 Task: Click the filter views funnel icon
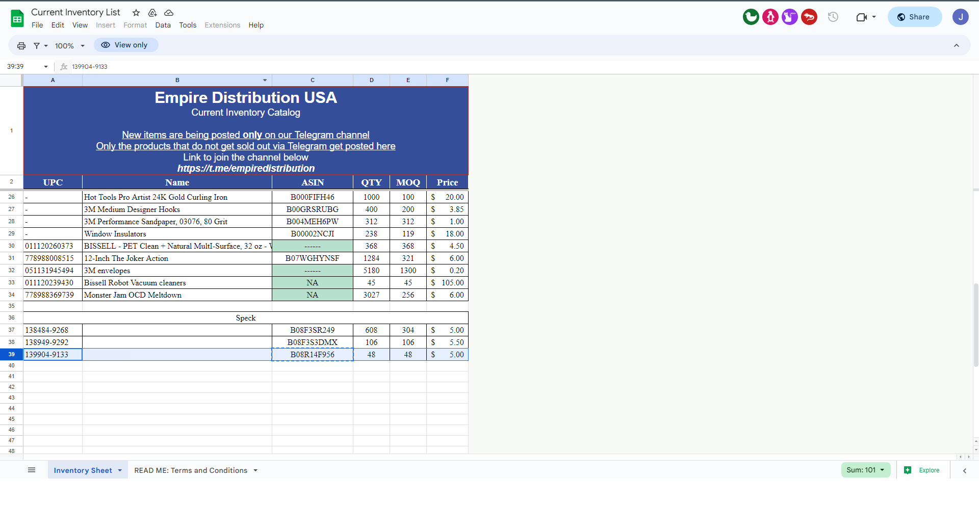(x=37, y=46)
